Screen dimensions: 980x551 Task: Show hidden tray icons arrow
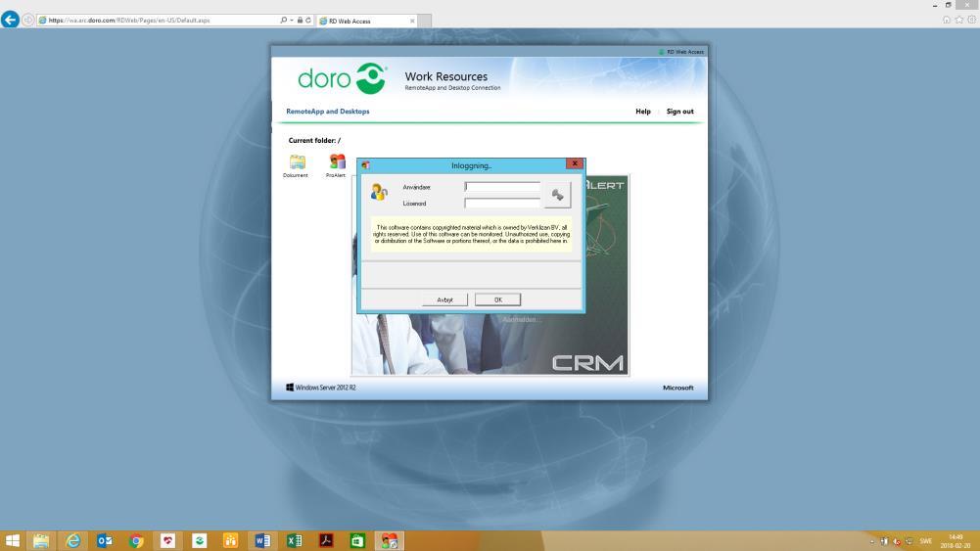pos(872,541)
